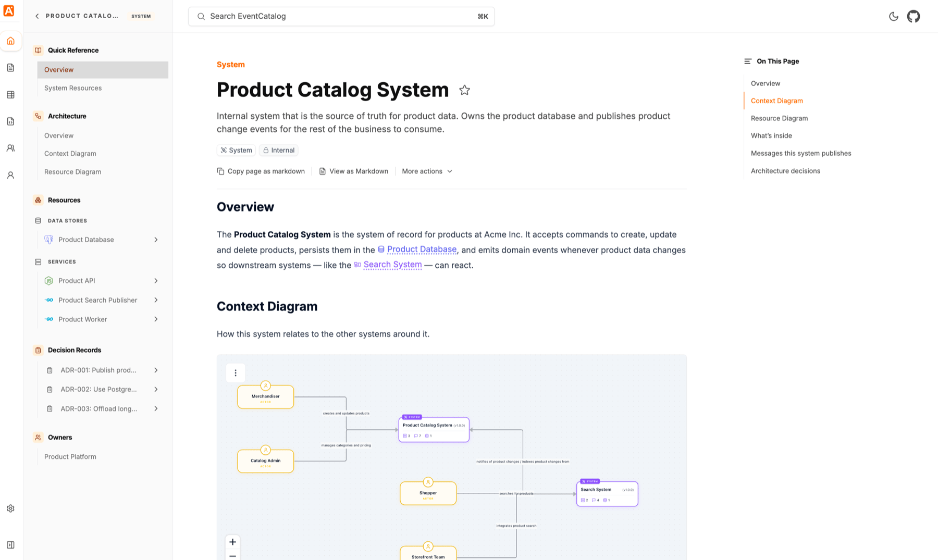This screenshot has width=938, height=560.
Task: Open the teams icon in left rail
Action: 10,148
